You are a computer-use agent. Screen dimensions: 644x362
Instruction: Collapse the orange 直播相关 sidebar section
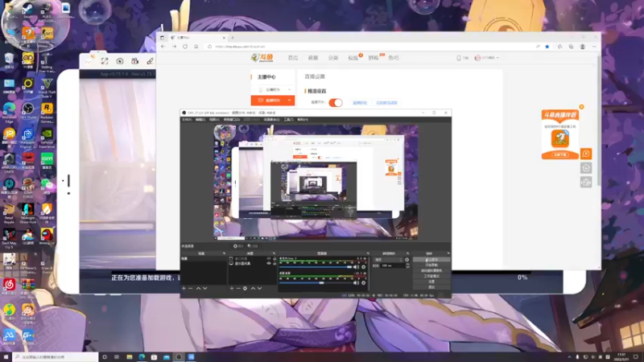click(x=273, y=100)
